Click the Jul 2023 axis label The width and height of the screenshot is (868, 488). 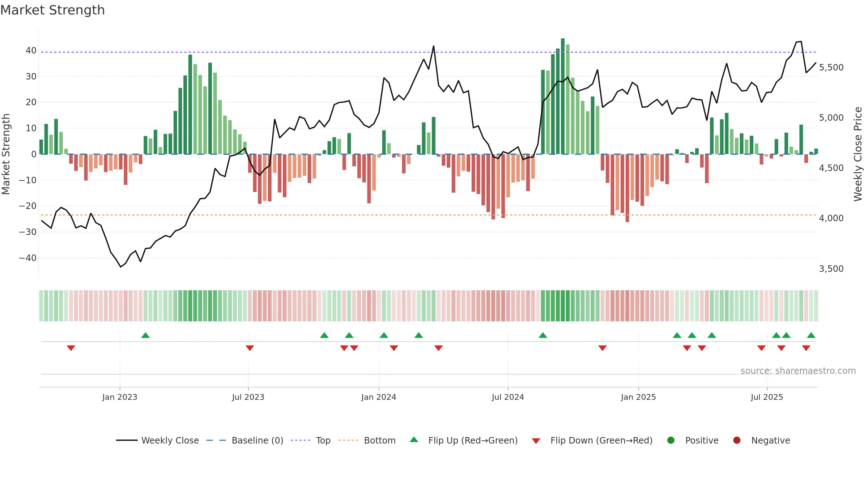point(248,397)
